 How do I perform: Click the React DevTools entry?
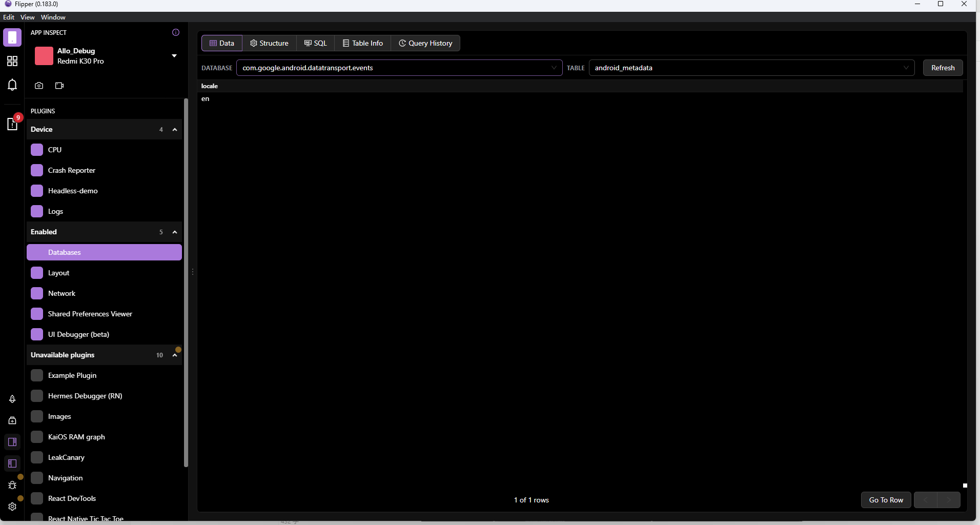coord(105,498)
